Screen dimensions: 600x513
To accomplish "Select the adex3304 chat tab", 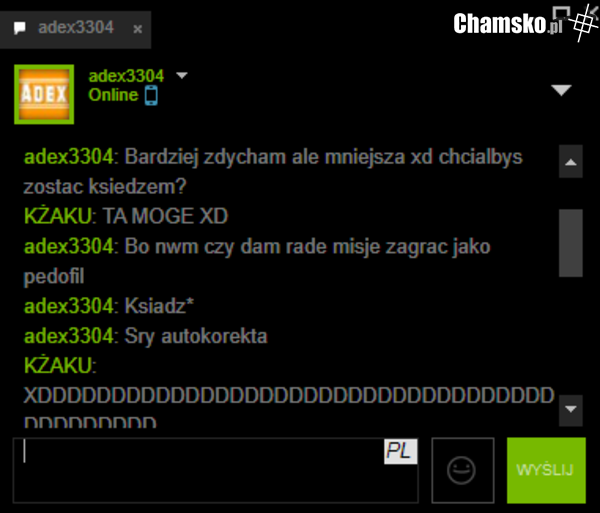I will (75, 29).
